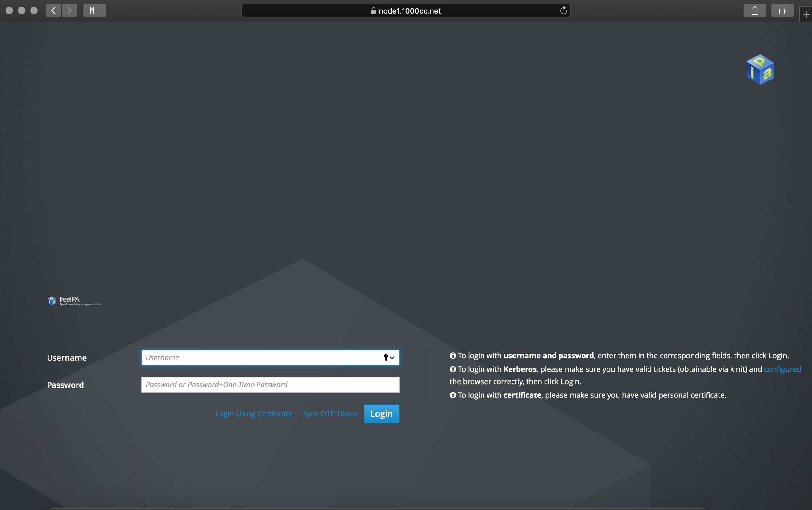This screenshot has width=812, height=510.
Task: Open the Sync OTP Token link
Action: [330, 413]
